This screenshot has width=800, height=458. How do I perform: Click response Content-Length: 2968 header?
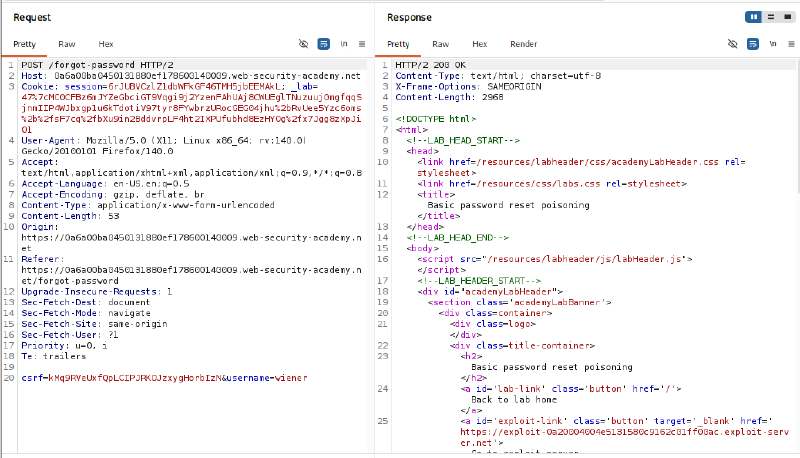click(449, 97)
